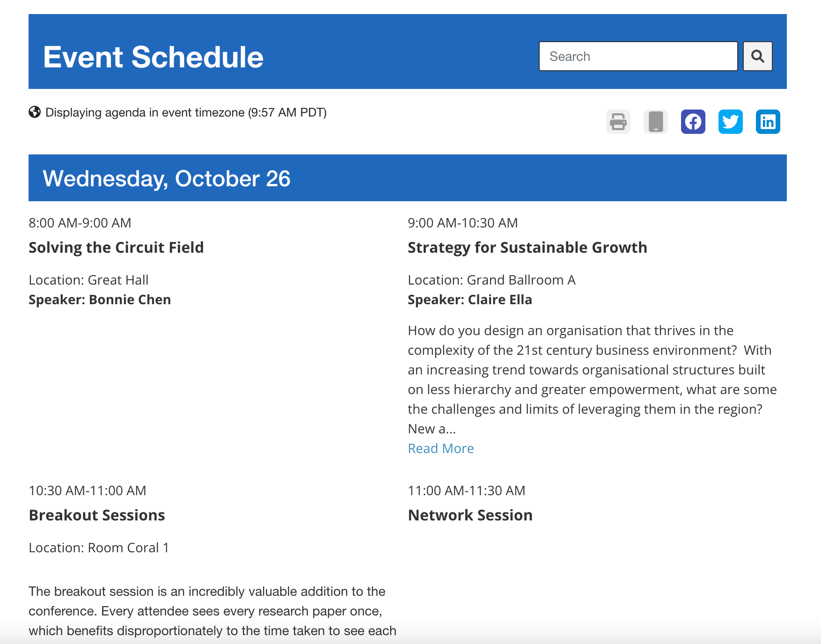Screen dimensions: 821x644
Task: Share the schedule on LinkedIn
Action: pos(768,121)
